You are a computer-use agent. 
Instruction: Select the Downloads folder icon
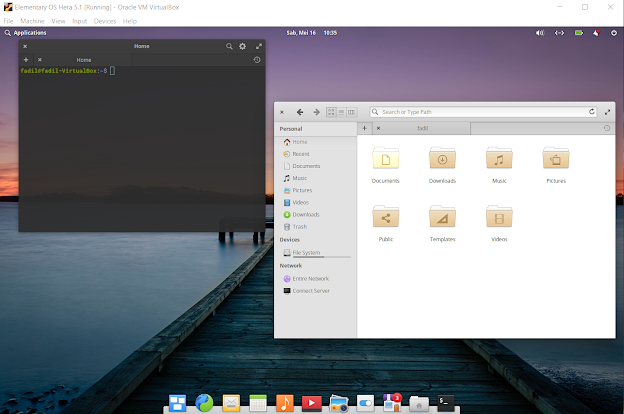(442, 158)
